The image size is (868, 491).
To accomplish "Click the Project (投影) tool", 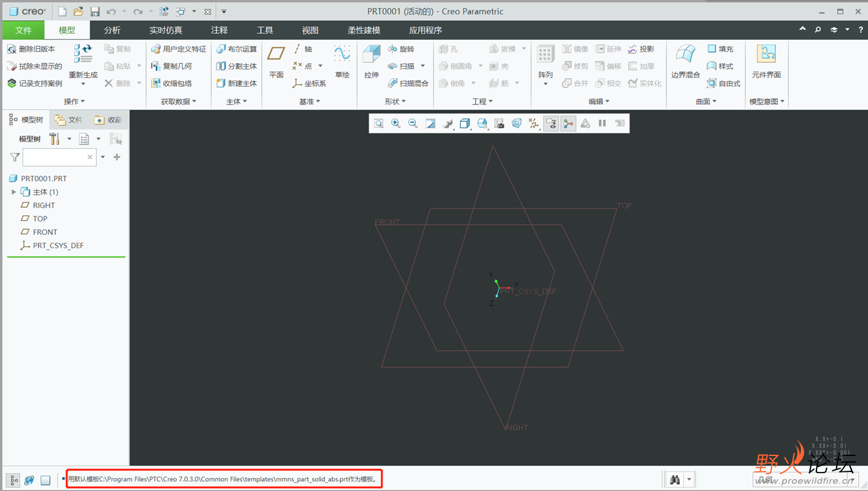I will [x=641, y=49].
